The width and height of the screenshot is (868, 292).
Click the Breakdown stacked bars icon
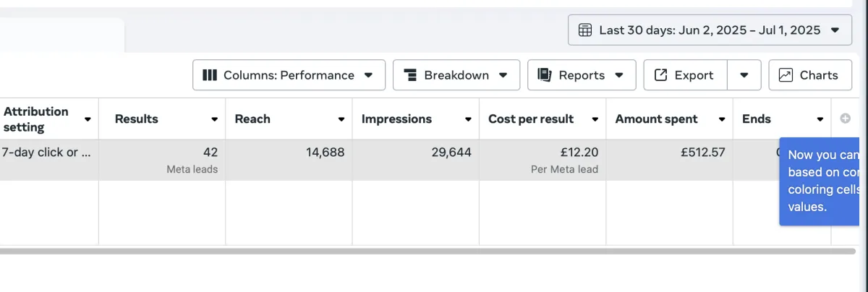pyautogui.click(x=410, y=75)
